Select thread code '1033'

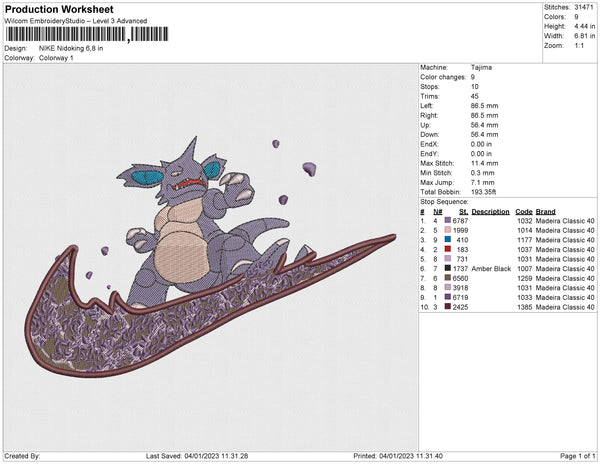pyautogui.click(x=525, y=297)
